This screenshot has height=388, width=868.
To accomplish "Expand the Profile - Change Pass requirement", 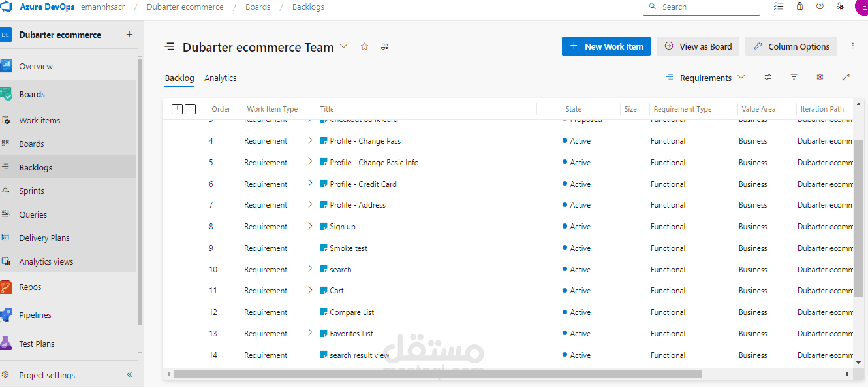I will tap(310, 140).
